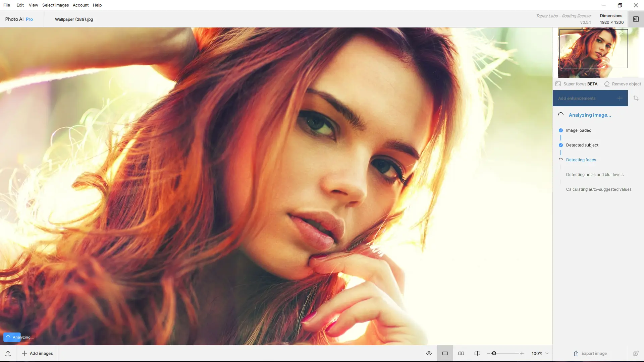Click the Export image button
Screen dimensions: 644x362
pyautogui.click(x=590, y=353)
